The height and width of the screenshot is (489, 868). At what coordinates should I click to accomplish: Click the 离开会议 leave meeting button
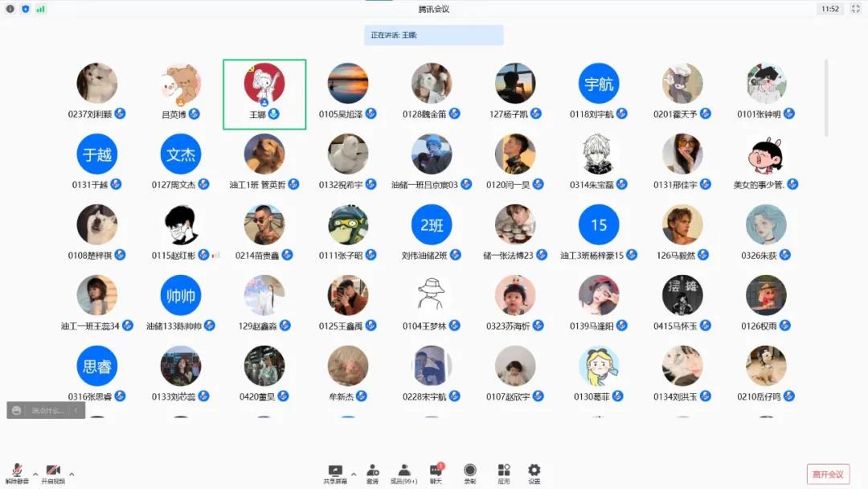(828, 474)
